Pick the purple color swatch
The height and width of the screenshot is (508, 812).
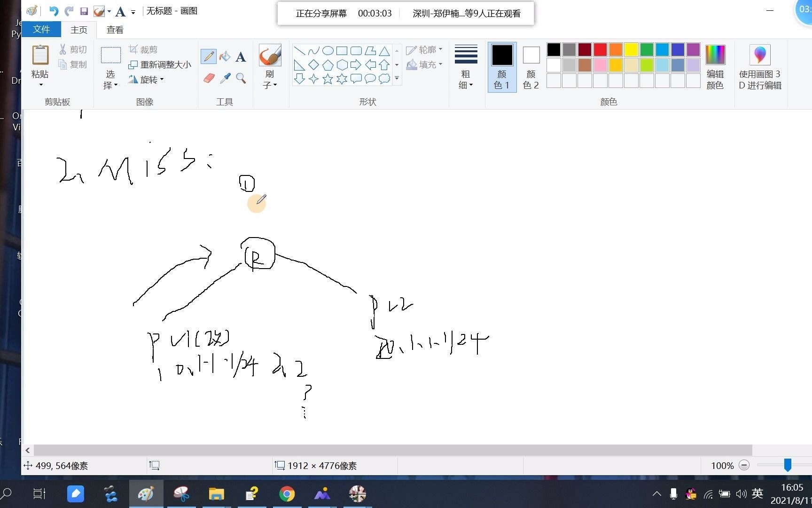[x=693, y=49]
